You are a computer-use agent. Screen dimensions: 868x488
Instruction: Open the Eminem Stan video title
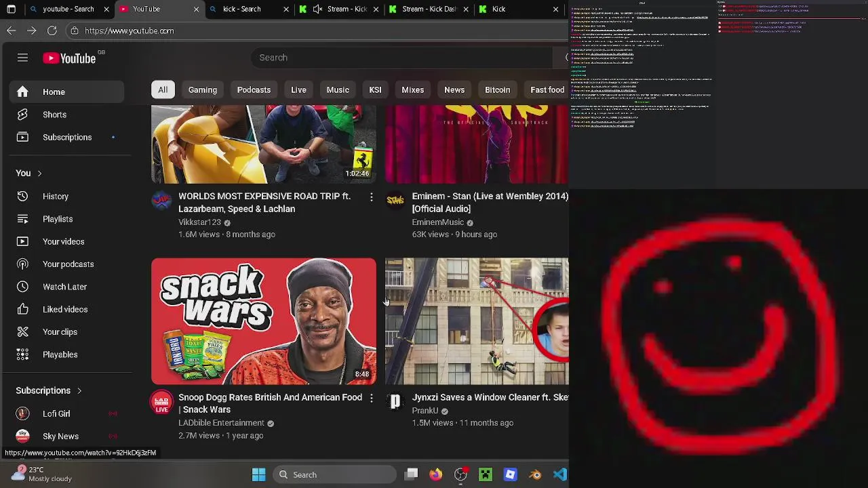coord(490,203)
